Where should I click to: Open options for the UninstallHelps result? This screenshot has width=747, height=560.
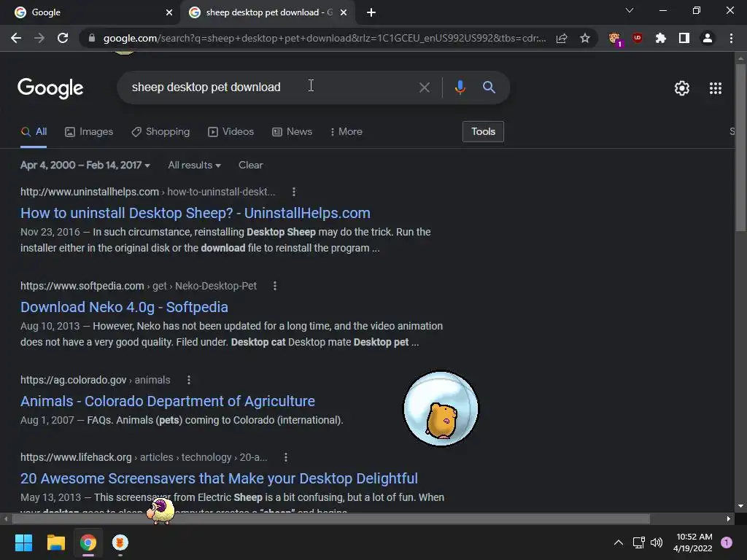[x=294, y=192]
